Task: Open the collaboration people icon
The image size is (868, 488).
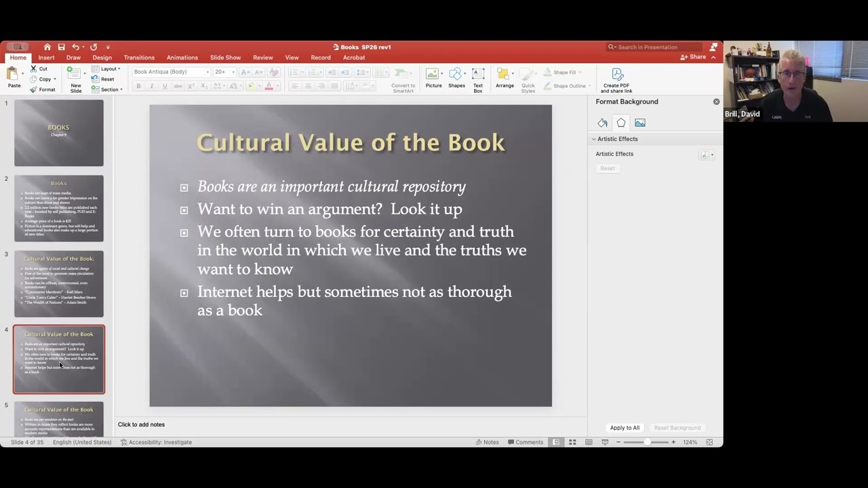Action: pyautogui.click(x=713, y=47)
